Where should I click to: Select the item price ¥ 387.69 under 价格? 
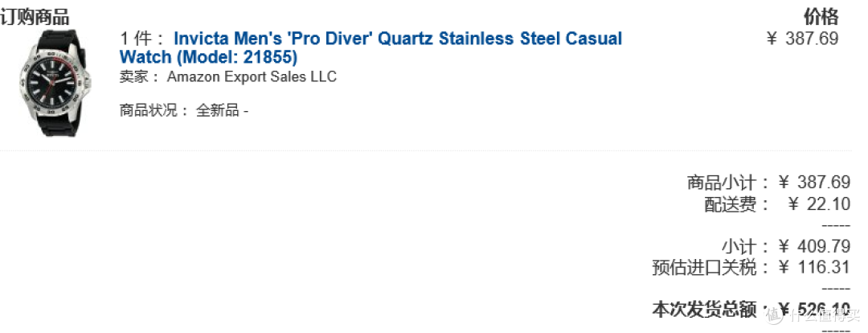[x=802, y=39]
